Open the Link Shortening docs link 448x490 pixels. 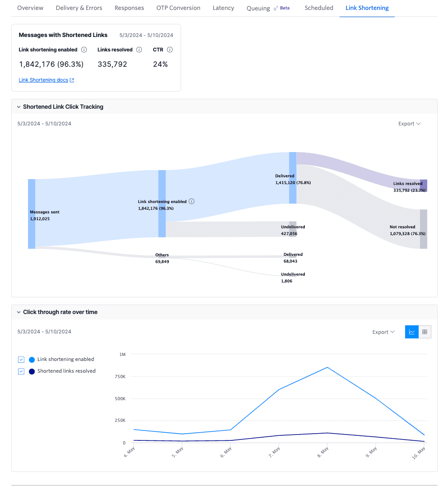[x=43, y=80]
